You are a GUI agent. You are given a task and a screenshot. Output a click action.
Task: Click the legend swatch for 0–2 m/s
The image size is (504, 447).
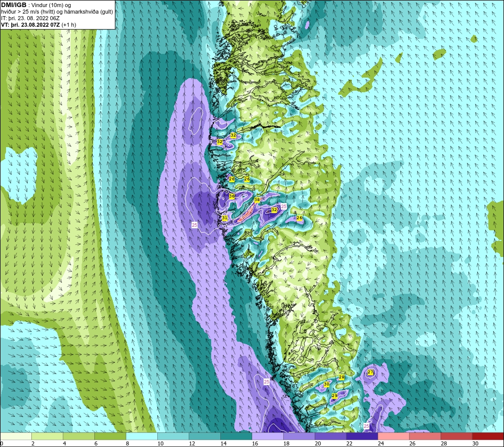(x=16, y=436)
